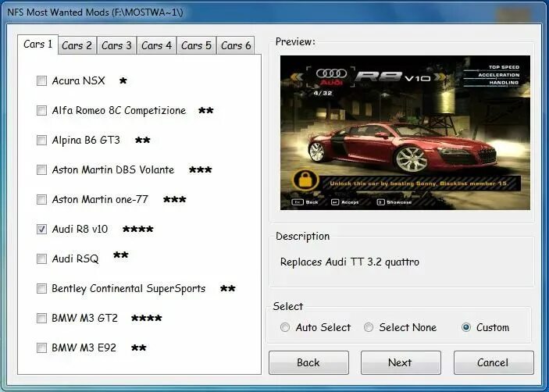Click the padlock icon in the preview
The width and height of the screenshot is (549, 392).
click(x=305, y=181)
